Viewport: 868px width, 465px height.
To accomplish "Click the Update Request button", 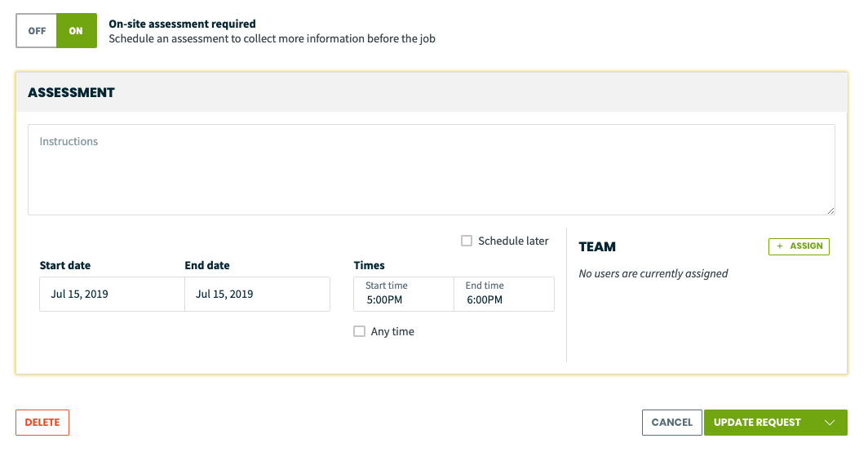I will pos(757,423).
